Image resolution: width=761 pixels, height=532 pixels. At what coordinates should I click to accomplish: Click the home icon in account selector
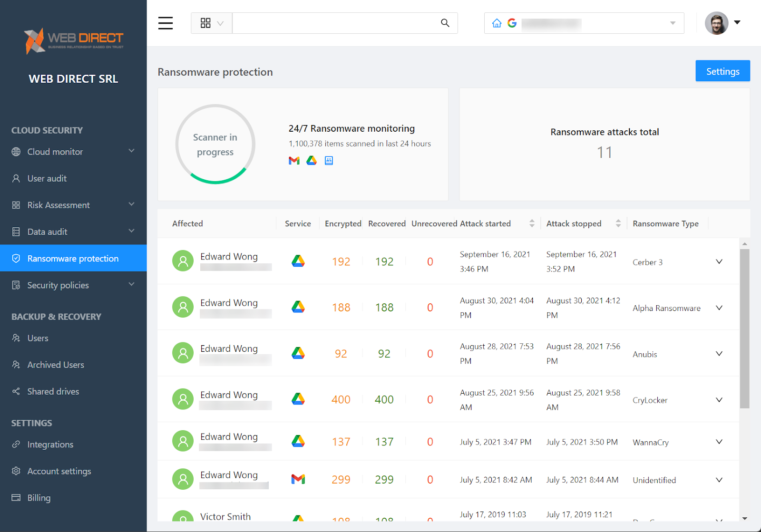(x=497, y=23)
